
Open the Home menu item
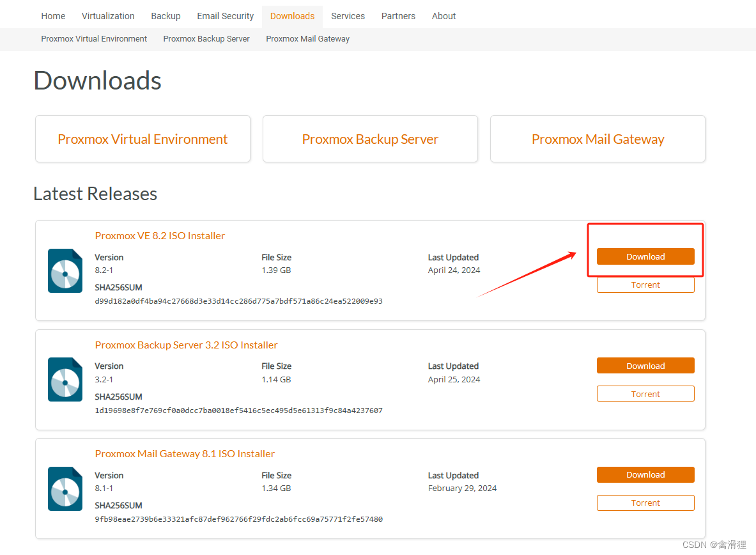(53, 16)
